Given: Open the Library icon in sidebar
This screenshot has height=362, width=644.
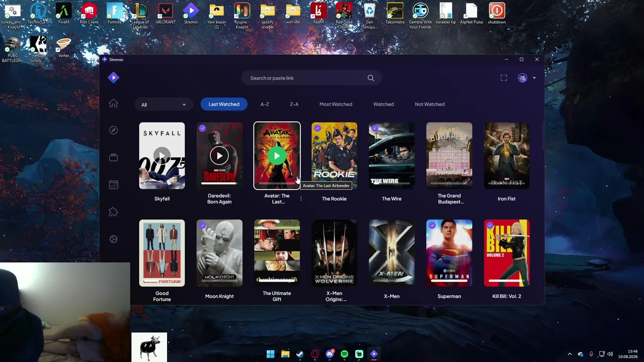Looking at the screenshot, I should (114, 157).
